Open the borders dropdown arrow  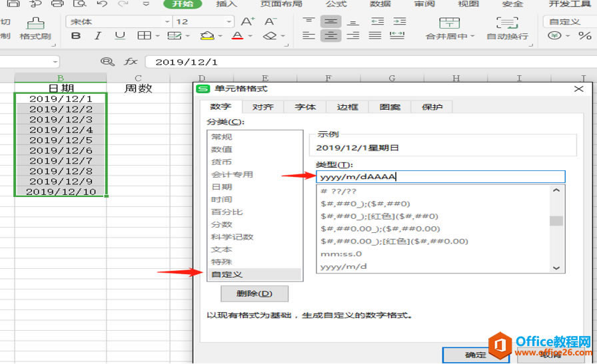point(157,36)
